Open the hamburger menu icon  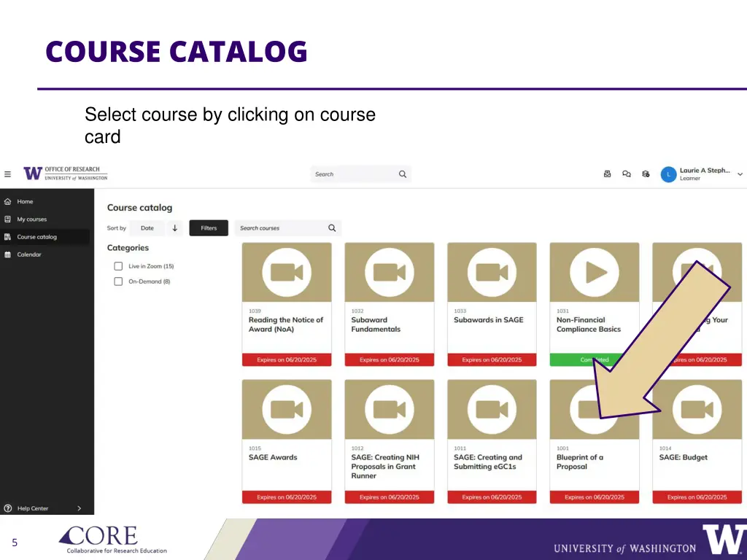pyautogui.click(x=7, y=174)
